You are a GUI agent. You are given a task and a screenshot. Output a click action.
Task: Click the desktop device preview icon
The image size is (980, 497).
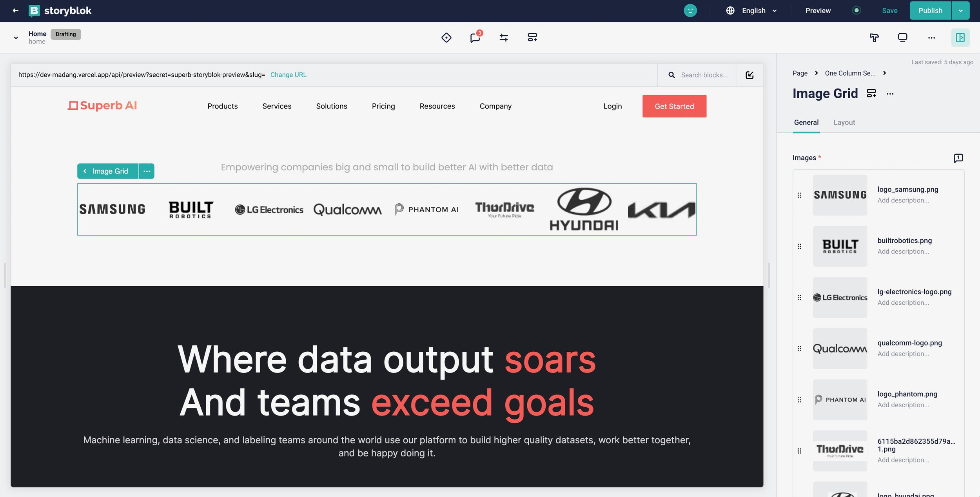coord(902,38)
